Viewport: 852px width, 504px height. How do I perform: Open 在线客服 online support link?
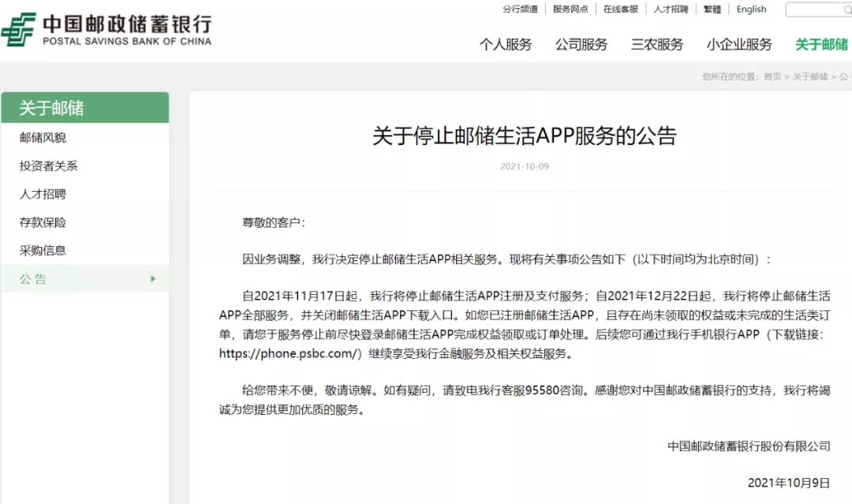pos(621,9)
